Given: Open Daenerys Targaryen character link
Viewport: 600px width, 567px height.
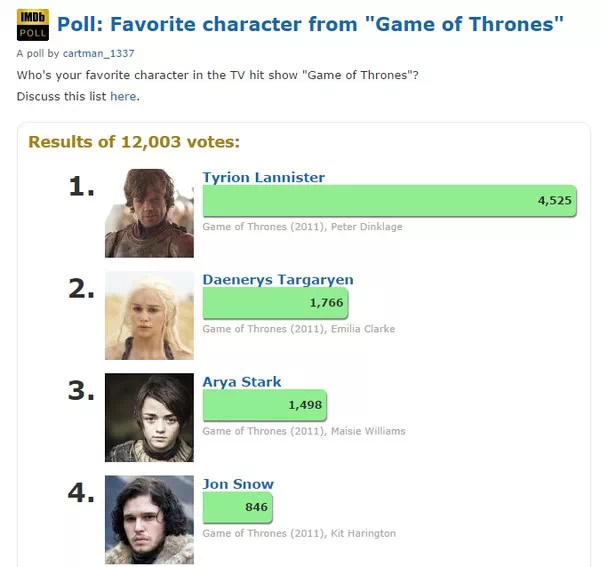Looking at the screenshot, I should pos(278,279).
